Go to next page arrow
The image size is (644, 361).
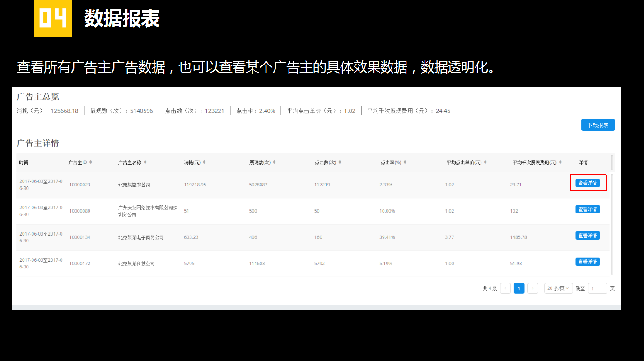(x=533, y=288)
